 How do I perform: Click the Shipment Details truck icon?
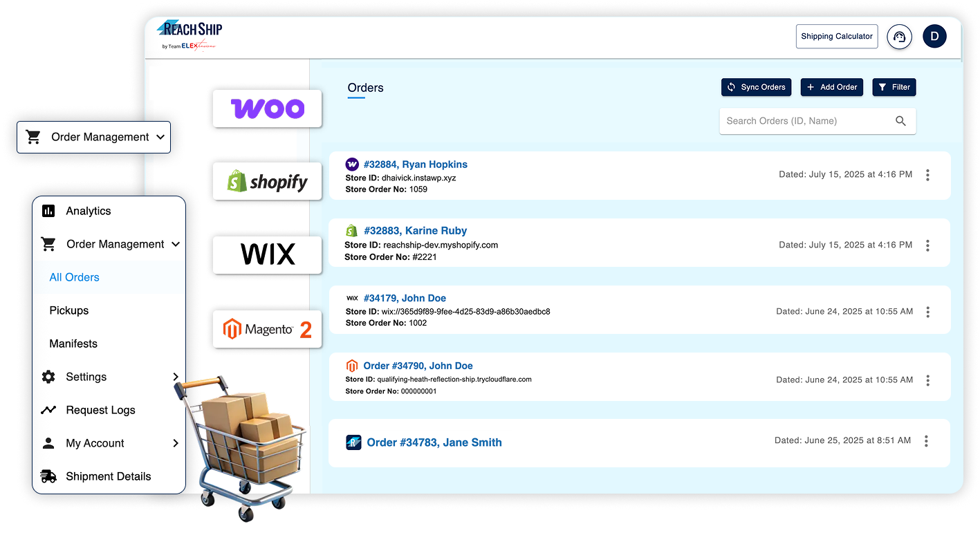pos(48,476)
